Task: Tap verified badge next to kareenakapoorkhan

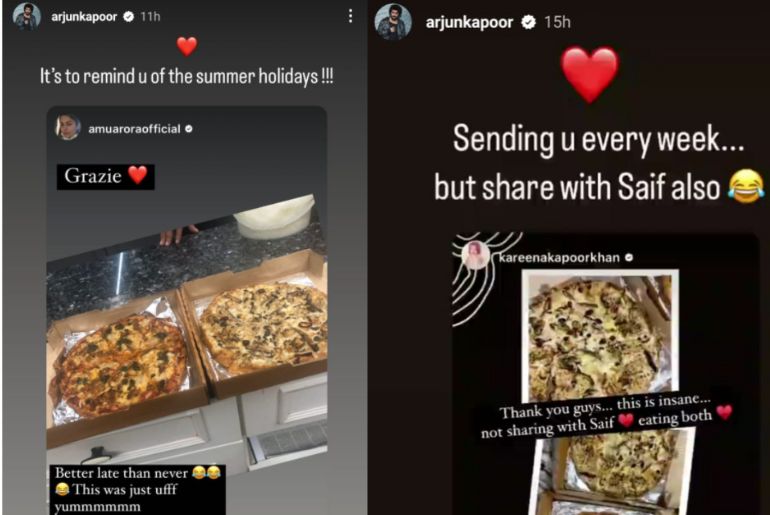Action: pos(629,257)
